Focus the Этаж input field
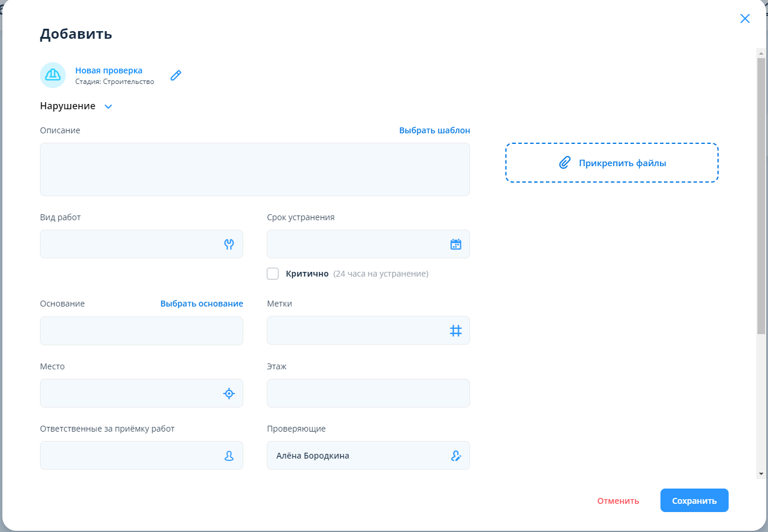 (x=368, y=393)
